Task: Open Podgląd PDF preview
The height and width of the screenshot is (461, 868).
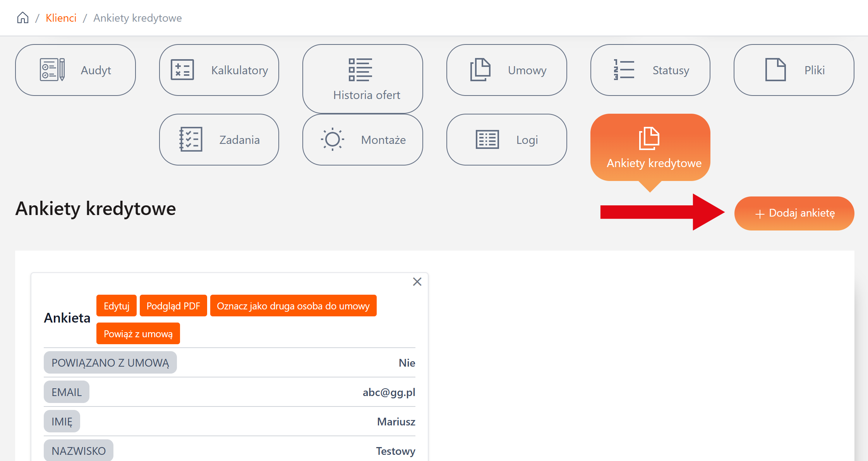Action: (173, 306)
